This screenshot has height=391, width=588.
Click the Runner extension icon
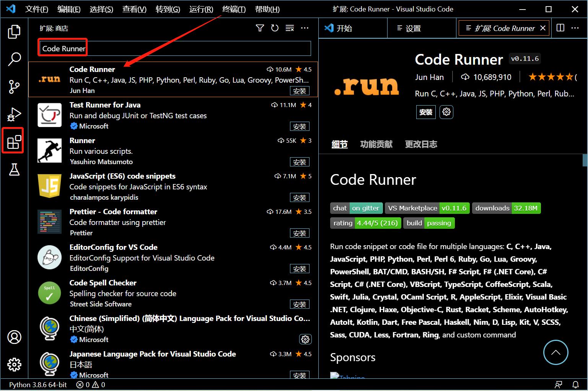(49, 150)
